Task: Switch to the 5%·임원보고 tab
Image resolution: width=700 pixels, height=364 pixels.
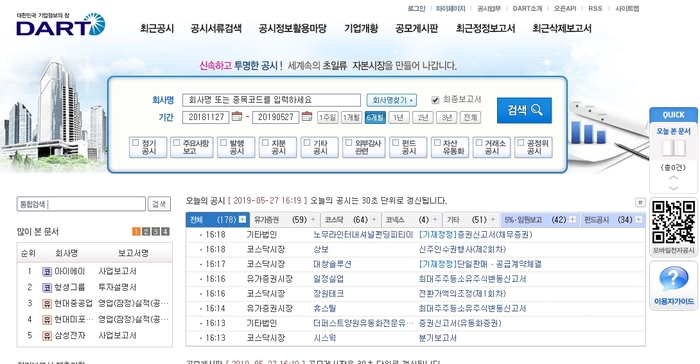Action: coord(535,220)
